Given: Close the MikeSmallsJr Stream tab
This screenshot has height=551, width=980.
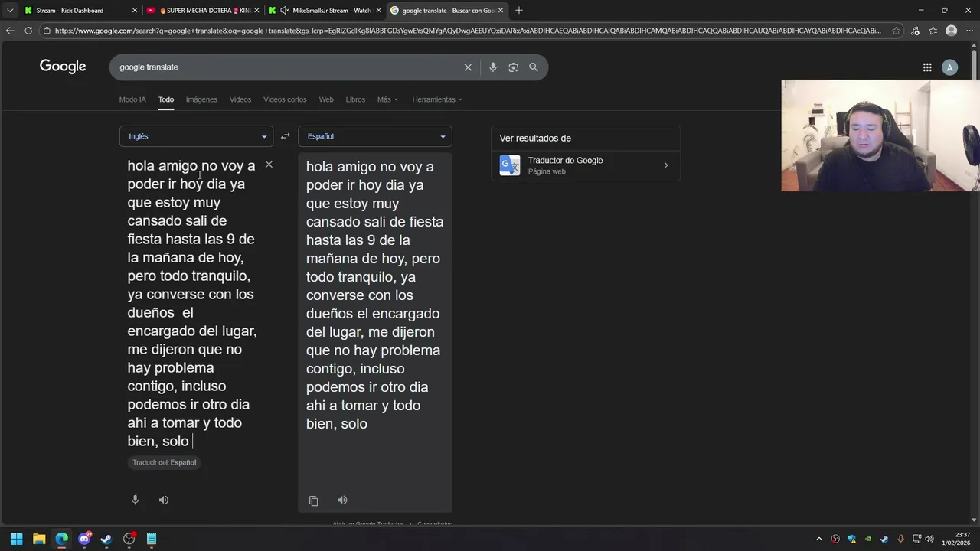Looking at the screenshot, I should click(x=378, y=11).
